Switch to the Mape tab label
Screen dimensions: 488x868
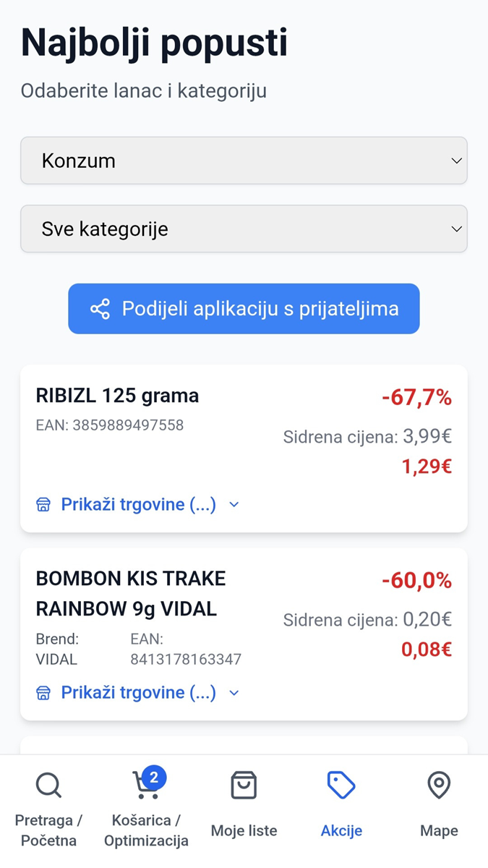439,831
